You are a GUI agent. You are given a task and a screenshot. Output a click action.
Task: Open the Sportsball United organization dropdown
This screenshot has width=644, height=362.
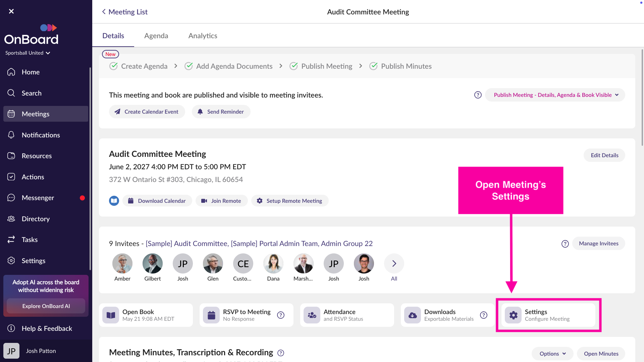coord(28,53)
